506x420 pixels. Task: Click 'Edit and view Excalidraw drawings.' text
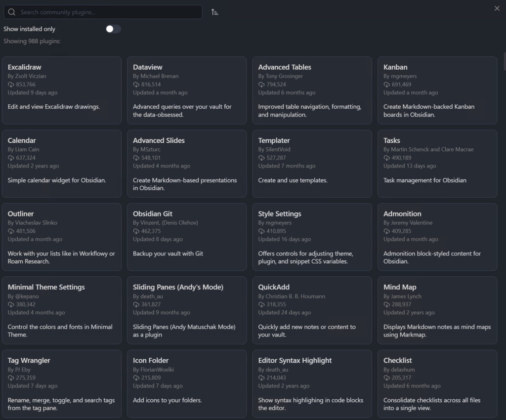53,107
